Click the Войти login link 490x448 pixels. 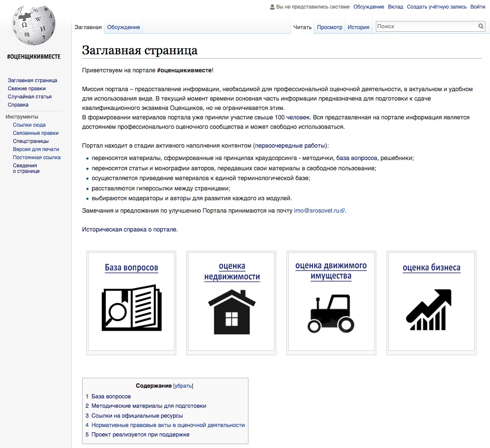point(478,7)
